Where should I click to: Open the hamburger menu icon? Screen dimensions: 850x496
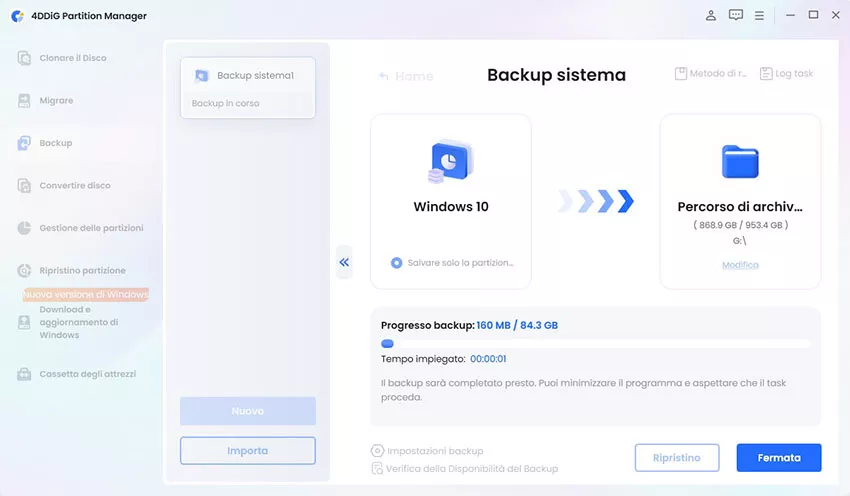[x=759, y=16]
